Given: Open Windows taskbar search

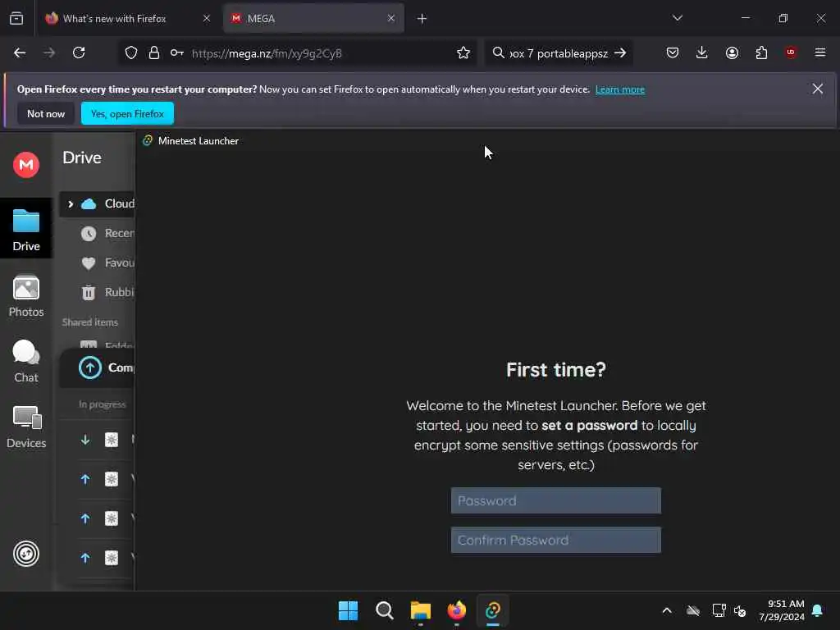Looking at the screenshot, I should point(385,610).
